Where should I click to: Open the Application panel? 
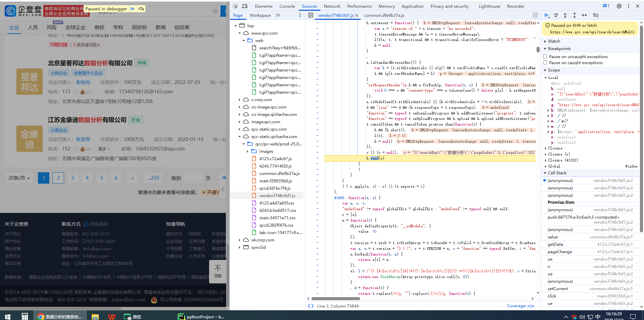[x=412, y=6]
